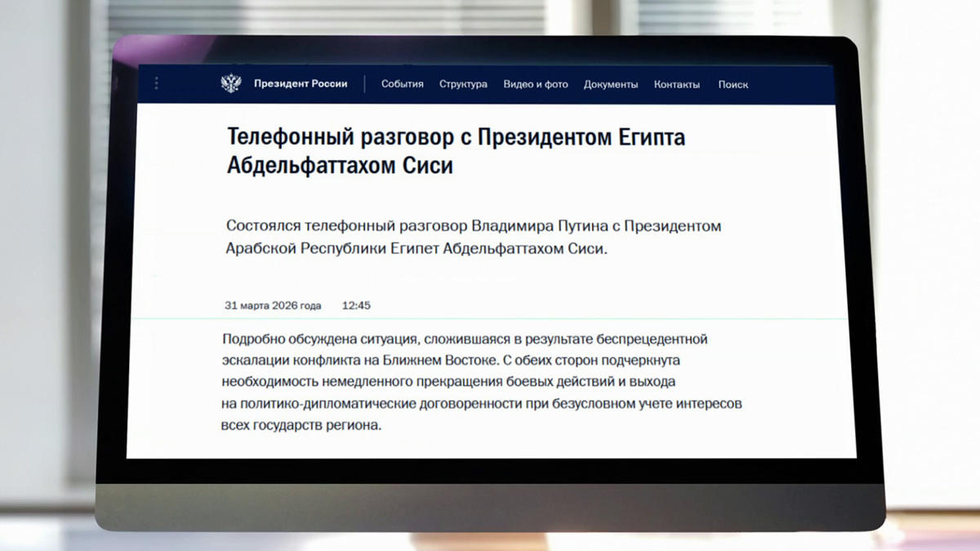Open the Видео и фото section
Viewport: 980px width, 551px height.
pyautogui.click(x=535, y=84)
